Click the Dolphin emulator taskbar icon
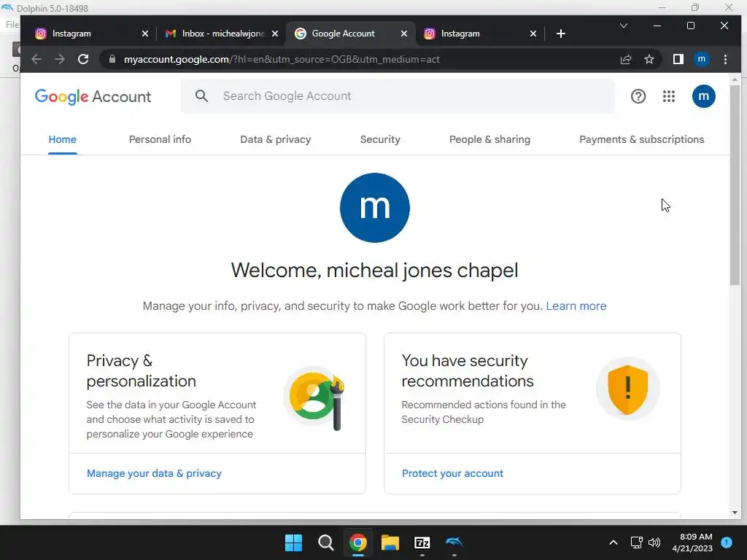The height and width of the screenshot is (560, 747). click(454, 542)
